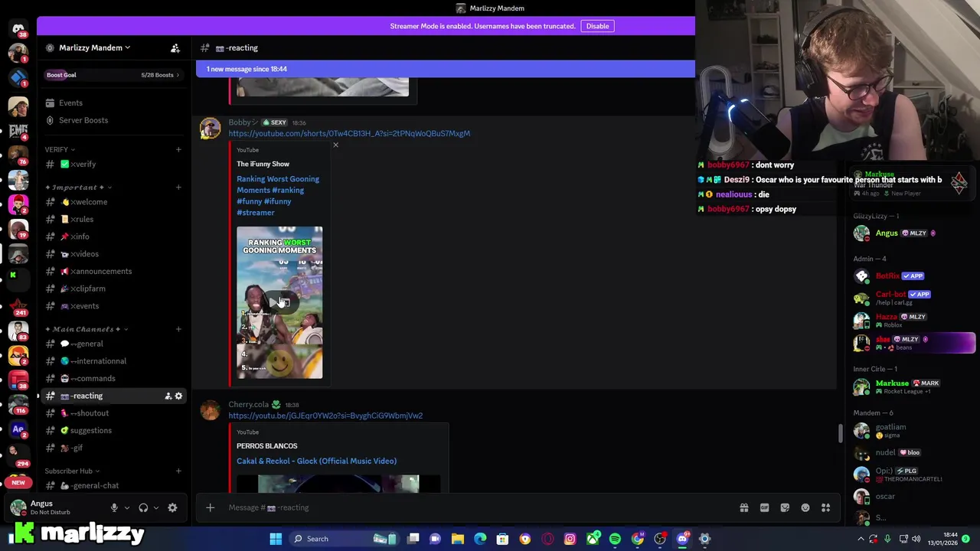
Task: Open the apps launcher icon in message bar
Action: (826, 508)
